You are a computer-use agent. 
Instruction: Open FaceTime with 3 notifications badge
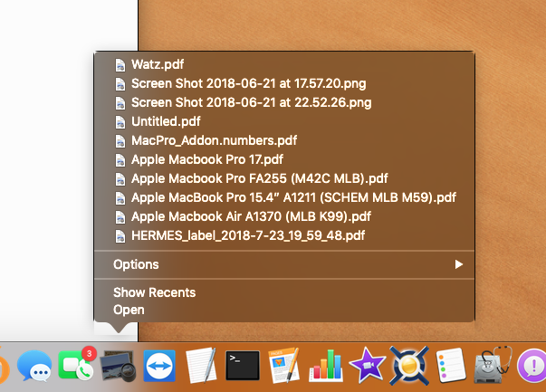click(77, 364)
